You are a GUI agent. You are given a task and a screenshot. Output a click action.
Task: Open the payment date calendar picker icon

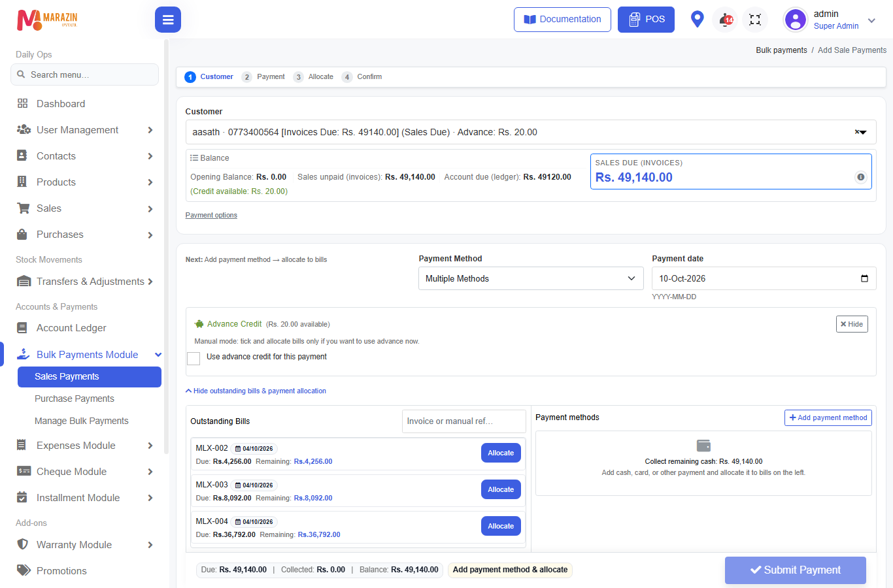point(864,278)
